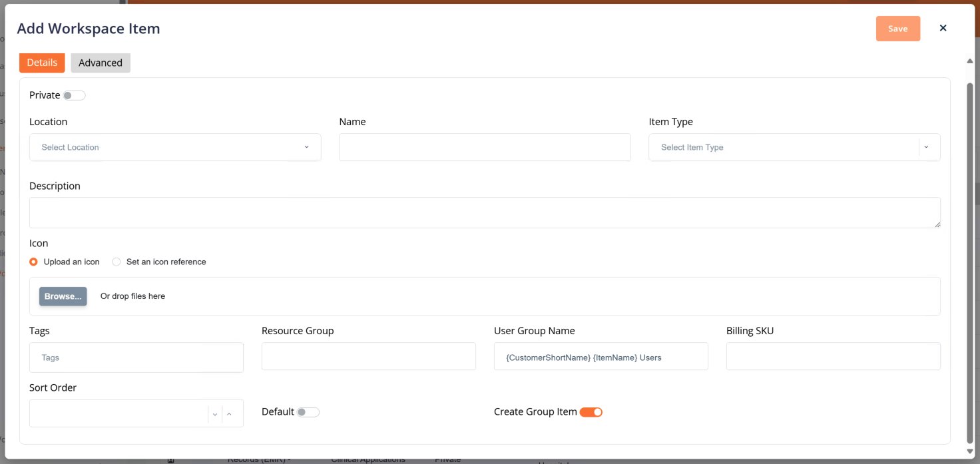Screen dimensions: 980x464
Task: Expand the Select Item Type dropdown
Action: point(794,147)
